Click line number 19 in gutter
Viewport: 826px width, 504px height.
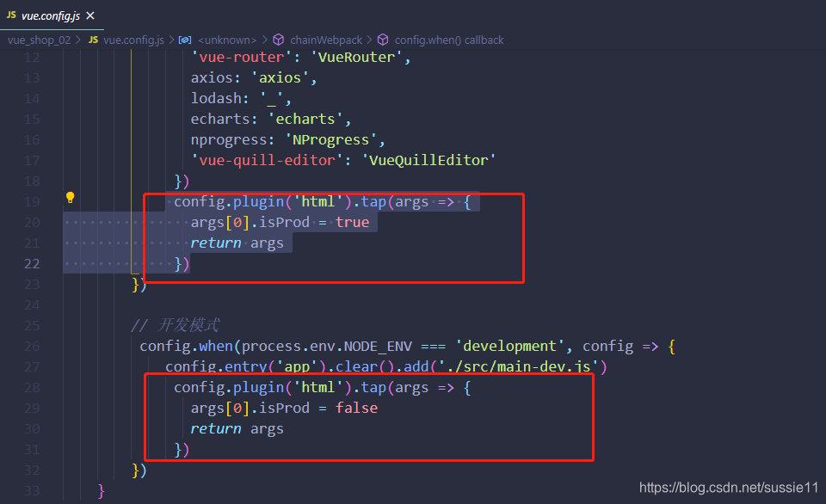pyautogui.click(x=32, y=202)
